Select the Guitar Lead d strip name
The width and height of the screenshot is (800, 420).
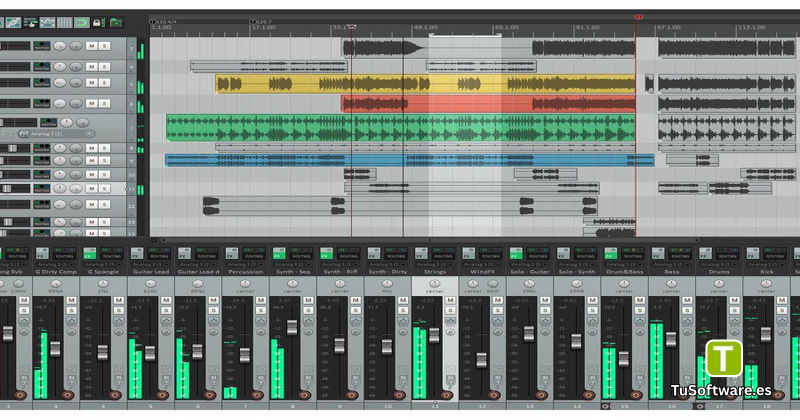tap(198, 272)
